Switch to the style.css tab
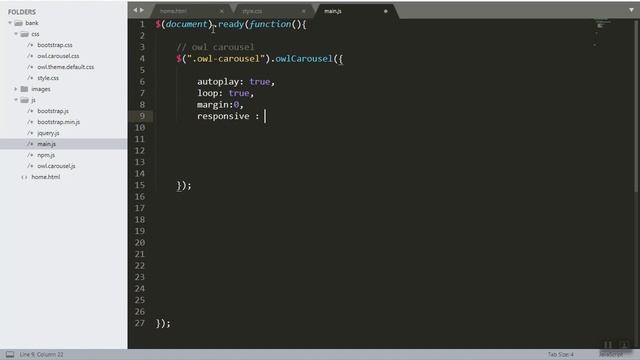Image resolution: width=640 pixels, height=360 pixels. (x=274, y=11)
